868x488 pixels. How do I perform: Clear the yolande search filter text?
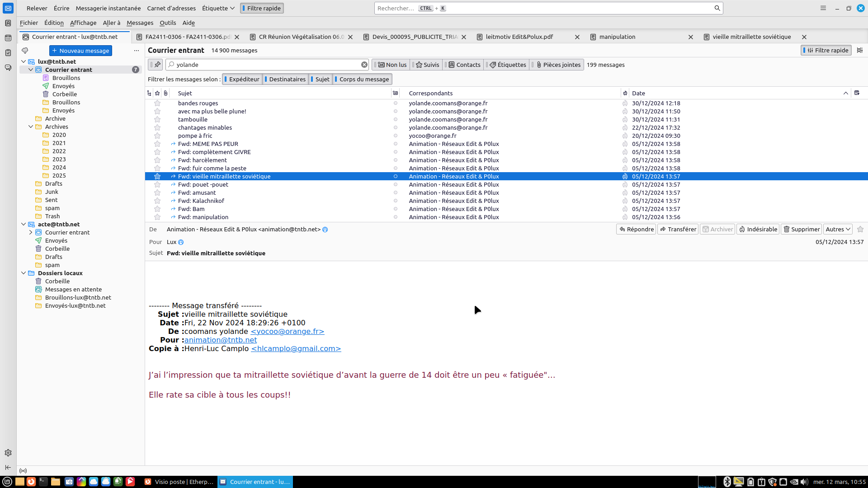(x=364, y=65)
